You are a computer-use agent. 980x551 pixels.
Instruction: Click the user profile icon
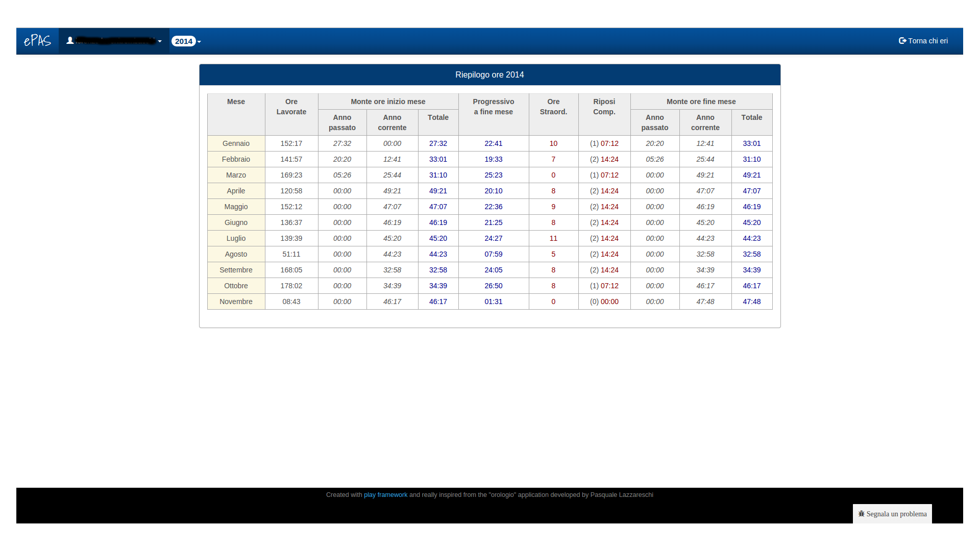click(x=70, y=41)
